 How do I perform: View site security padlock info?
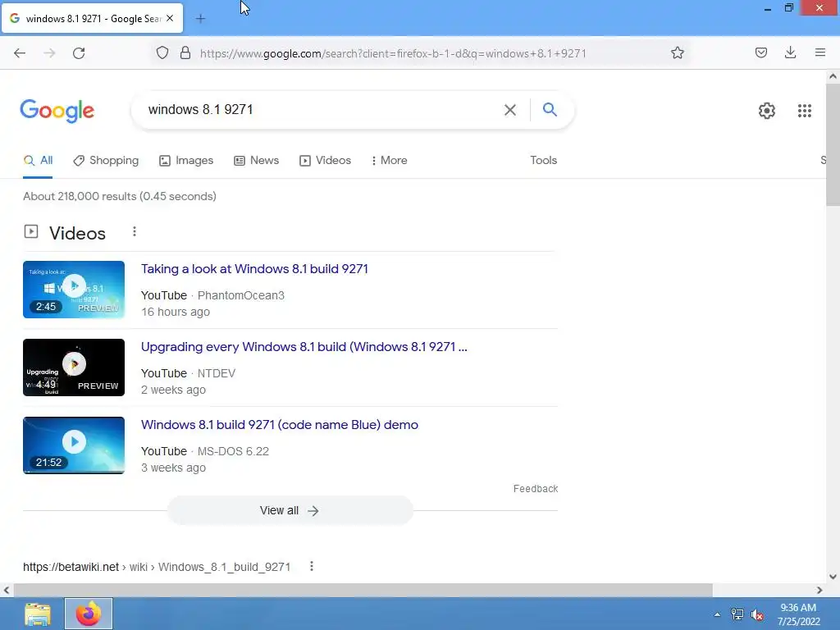coord(185,53)
